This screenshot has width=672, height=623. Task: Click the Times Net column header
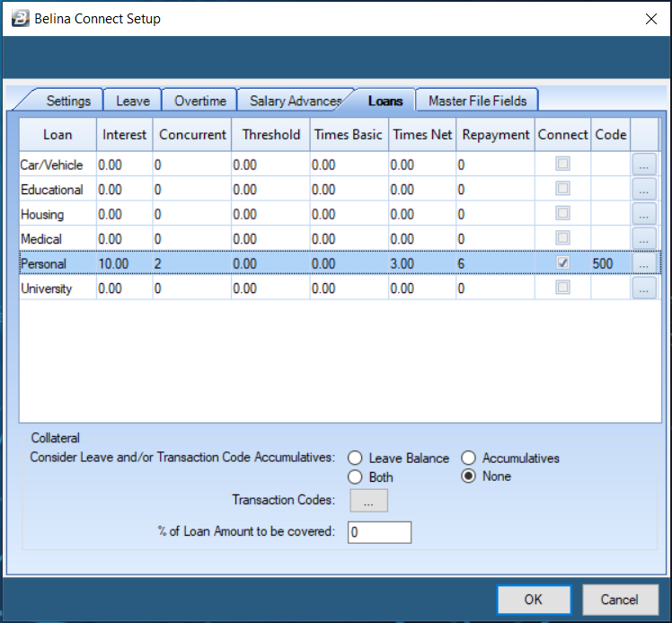click(422, 135)
